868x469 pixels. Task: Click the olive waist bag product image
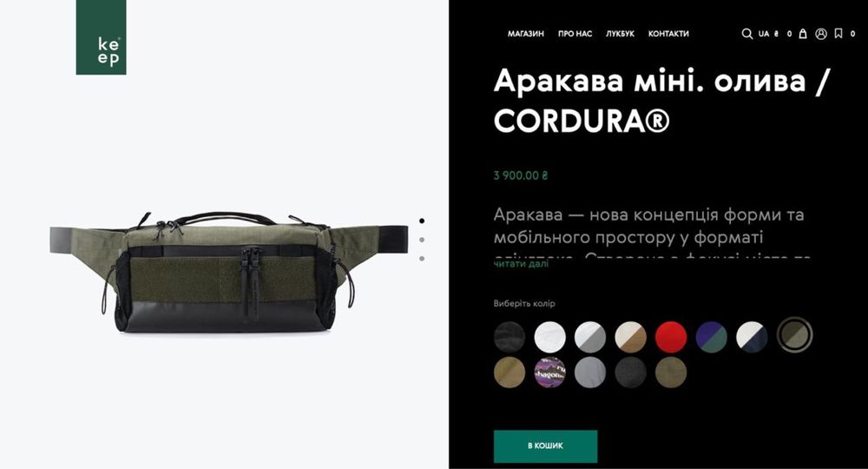[228, 271]
